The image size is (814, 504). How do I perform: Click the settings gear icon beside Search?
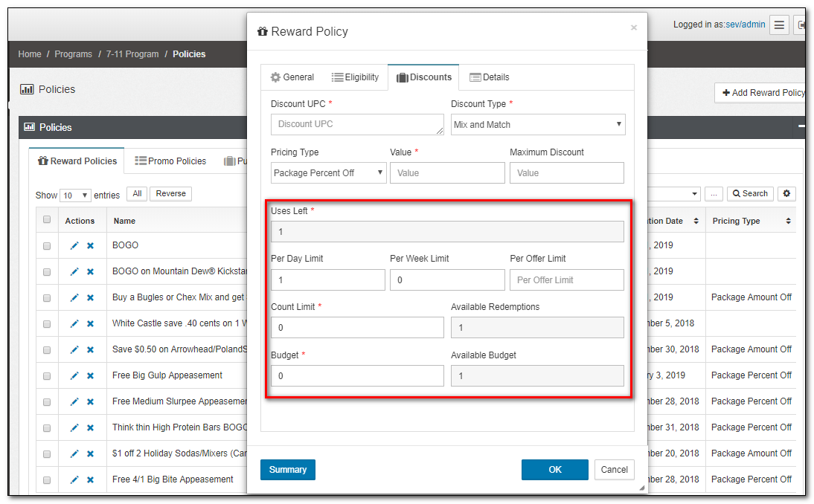(x=786, y=193)
